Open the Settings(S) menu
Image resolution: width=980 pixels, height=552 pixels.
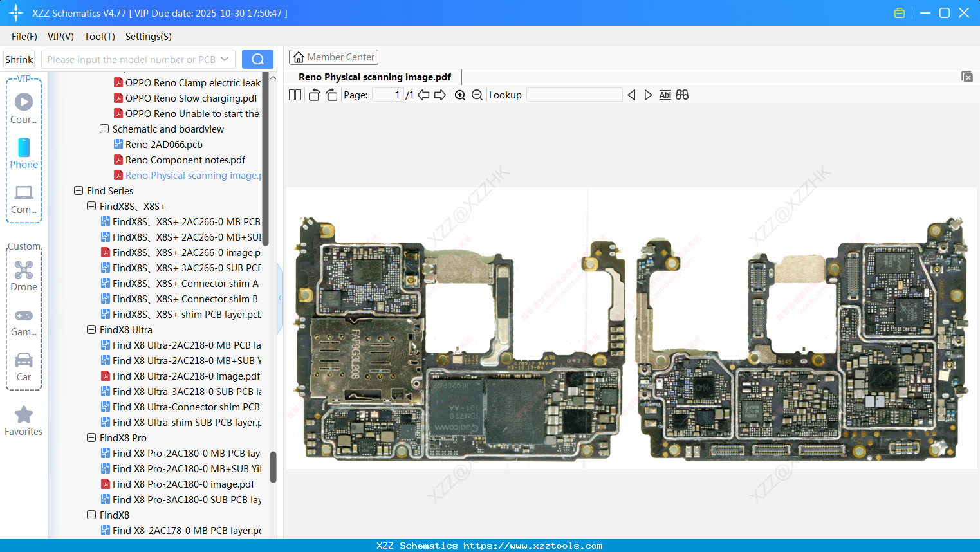[x=149, y=37]
